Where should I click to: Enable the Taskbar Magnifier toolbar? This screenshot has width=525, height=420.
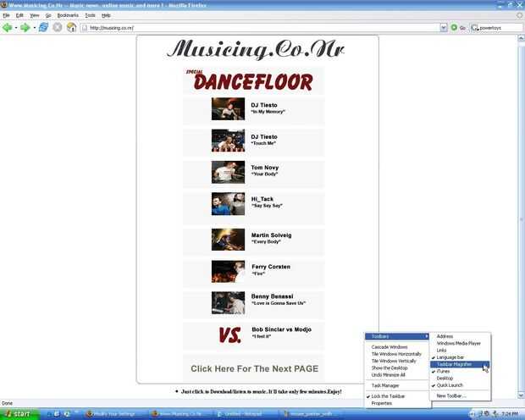tap(460, 364)
